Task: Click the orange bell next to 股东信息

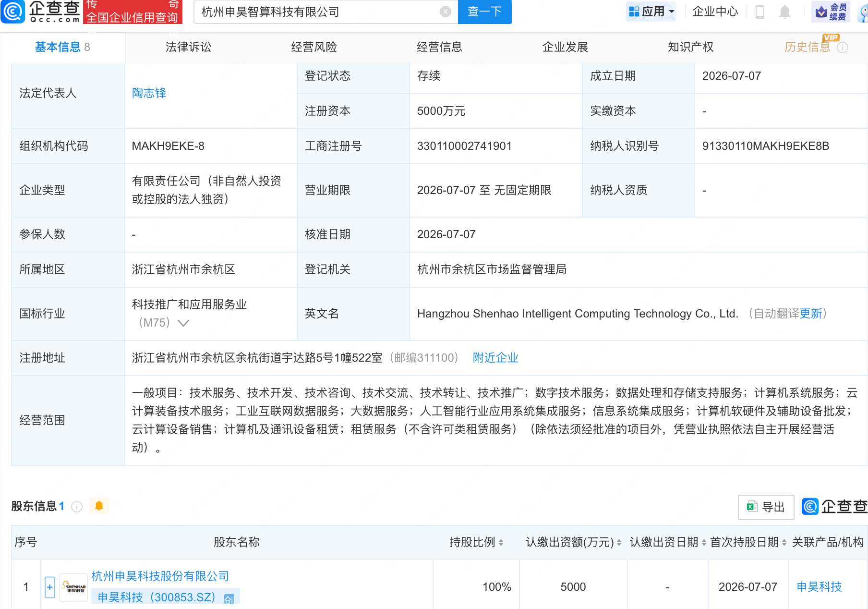Action: 99,506
